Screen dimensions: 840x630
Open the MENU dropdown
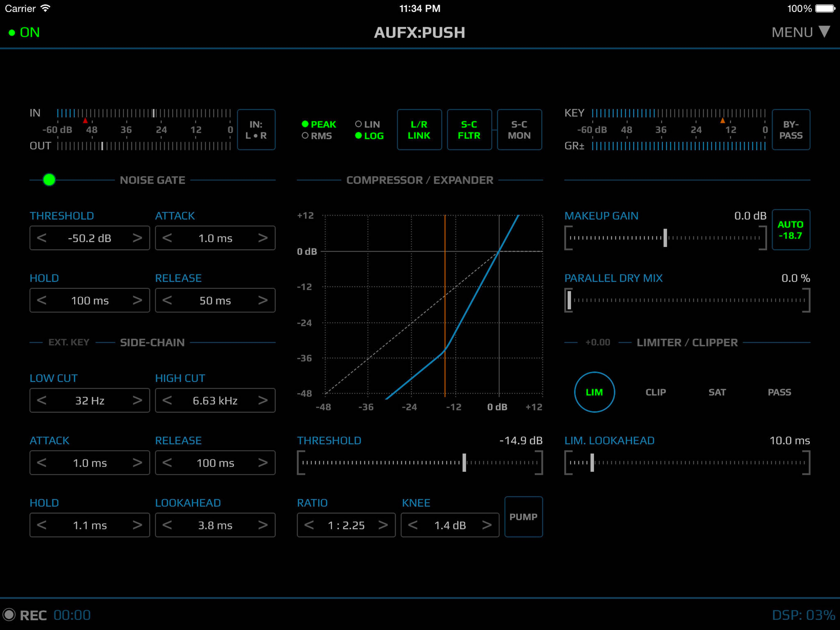tap(801, 32)
